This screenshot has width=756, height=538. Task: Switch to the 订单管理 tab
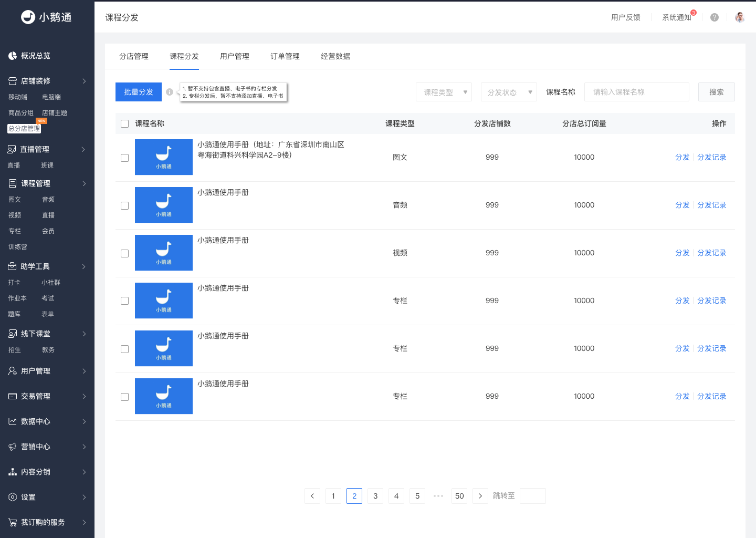click(x=285, y=56)
